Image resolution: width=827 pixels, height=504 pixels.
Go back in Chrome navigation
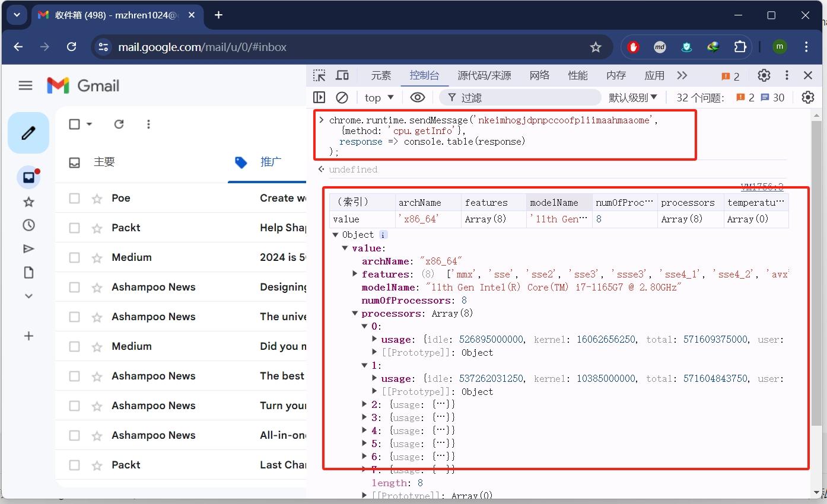click(18, 47)
